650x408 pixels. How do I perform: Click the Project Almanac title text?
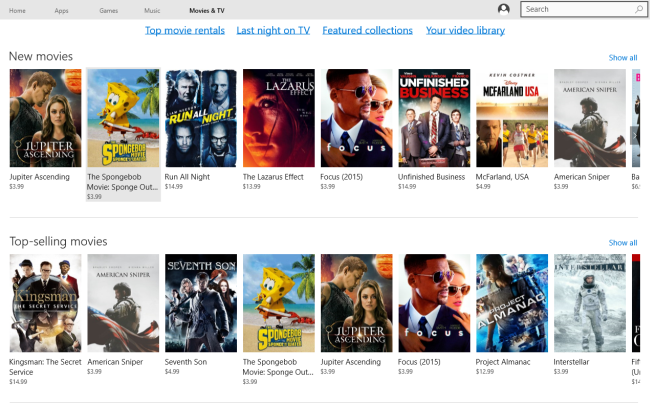[503, 362]
